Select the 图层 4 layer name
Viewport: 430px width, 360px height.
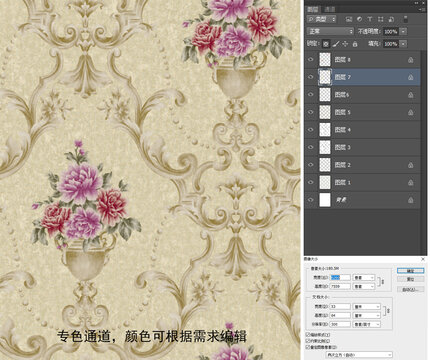343,130
